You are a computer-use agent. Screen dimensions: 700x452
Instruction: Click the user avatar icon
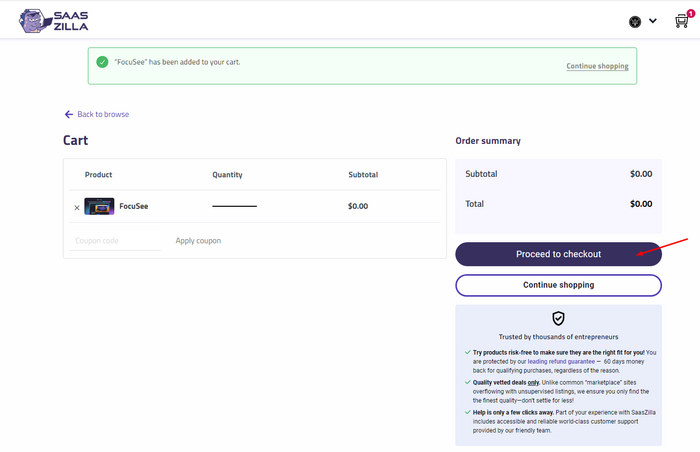634,21
